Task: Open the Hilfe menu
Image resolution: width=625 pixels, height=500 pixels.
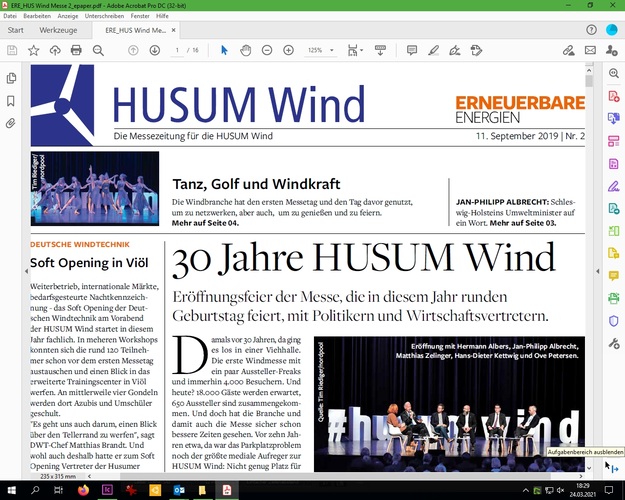Action: [x=162, y=16]
